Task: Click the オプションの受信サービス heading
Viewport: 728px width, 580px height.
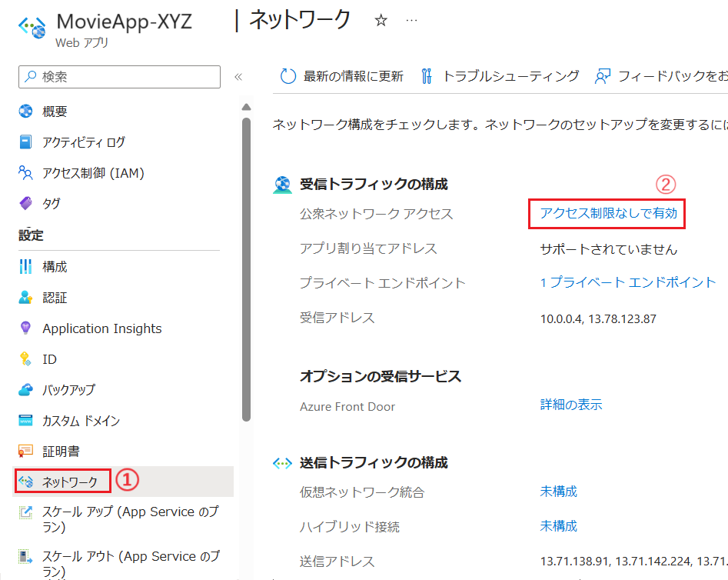Action: click(381, 376)
